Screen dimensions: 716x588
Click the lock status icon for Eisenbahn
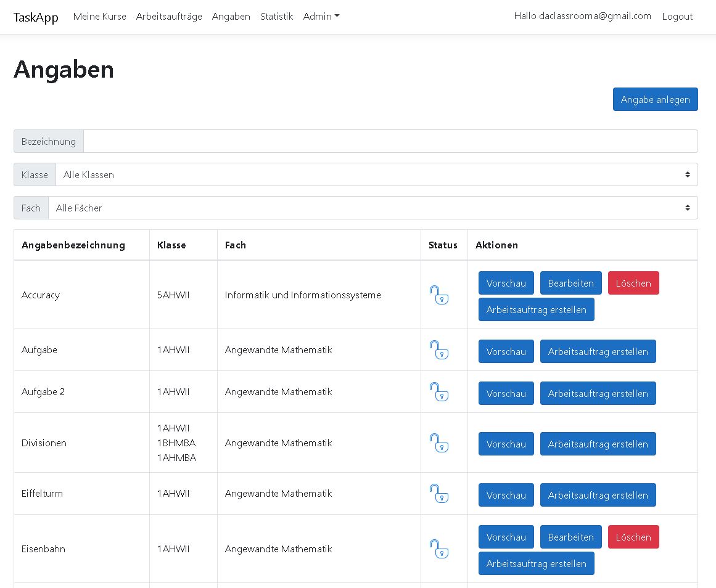point(439,549)
